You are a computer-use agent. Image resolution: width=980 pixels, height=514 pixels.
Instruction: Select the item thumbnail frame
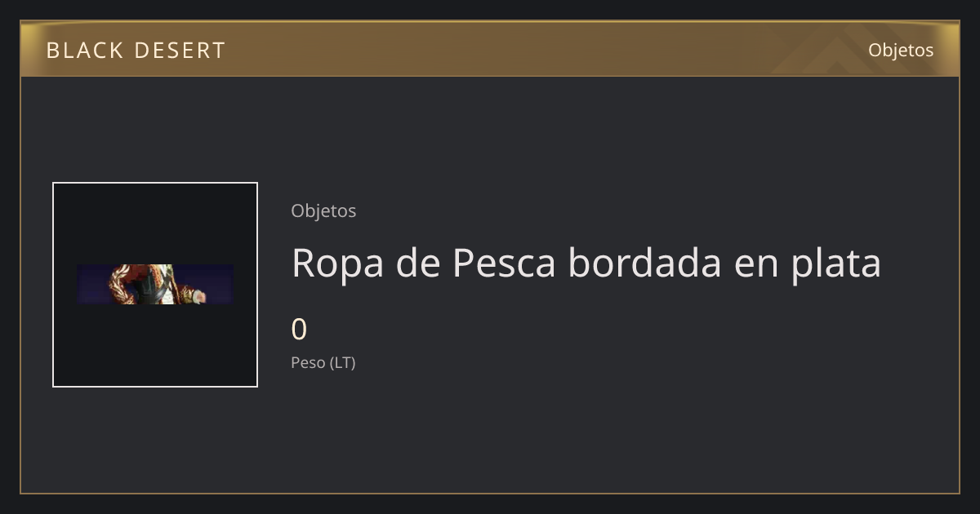155,285
